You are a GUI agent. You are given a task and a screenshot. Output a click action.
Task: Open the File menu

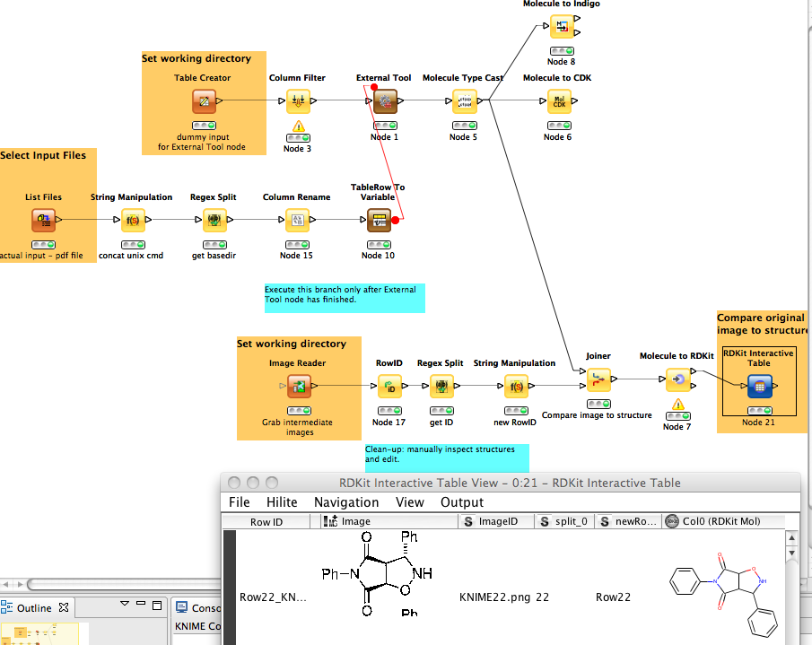[x=240, y=502]
